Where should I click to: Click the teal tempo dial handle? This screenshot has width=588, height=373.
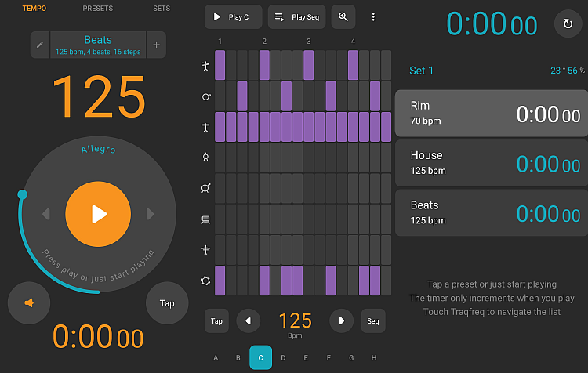22,194
